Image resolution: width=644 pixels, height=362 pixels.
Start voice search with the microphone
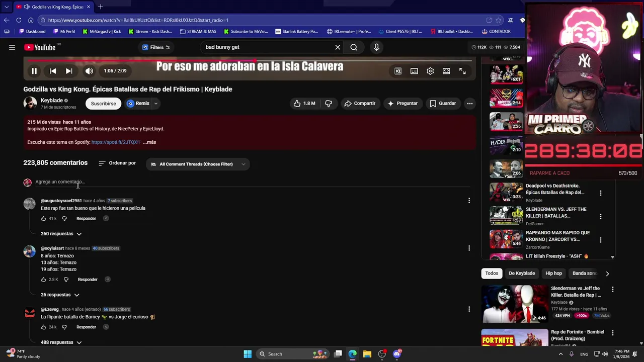pos(376,47)
